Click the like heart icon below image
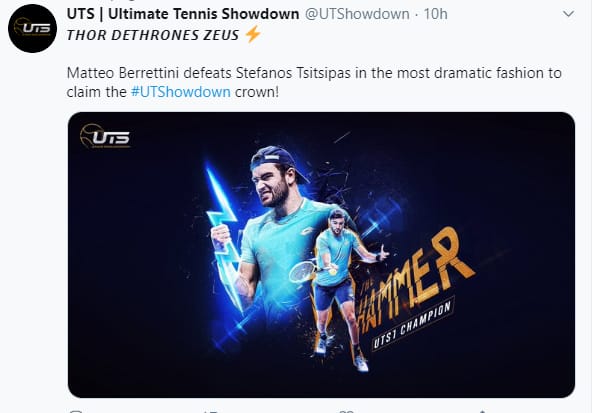 346,411
